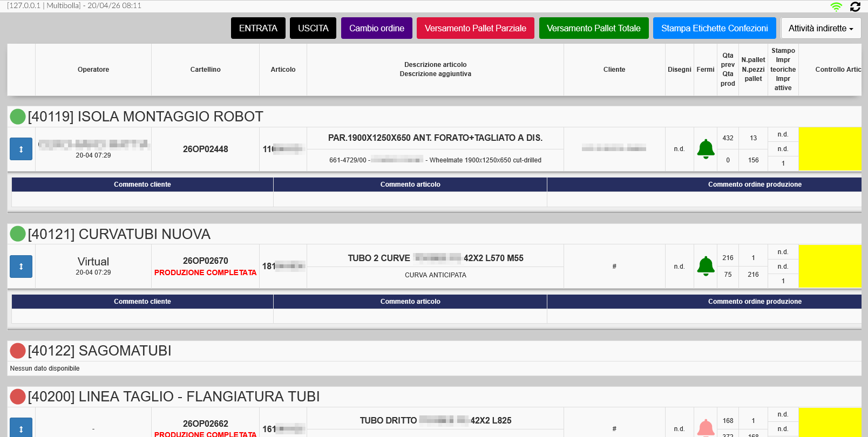Click the Controllo Artic column header
The width and height of the screenshot is (868, 437).
coord(830,70)
